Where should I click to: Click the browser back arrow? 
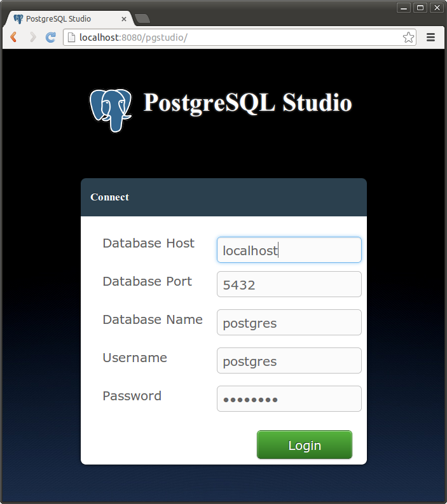coord(13,38)
